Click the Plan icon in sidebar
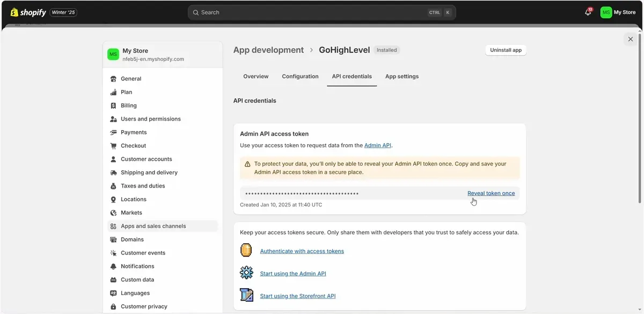 point(113,92)
